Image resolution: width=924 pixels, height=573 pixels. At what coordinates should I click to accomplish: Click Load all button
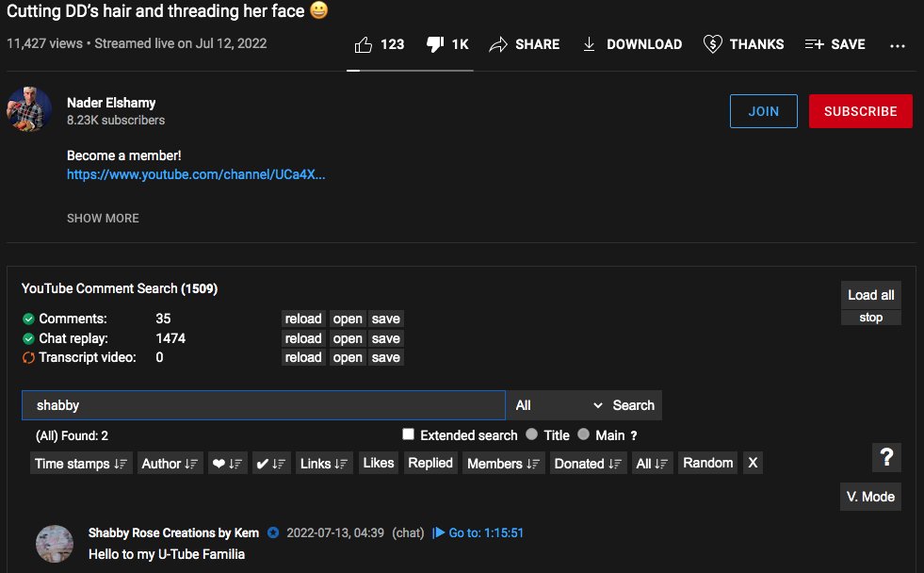coord(871,295)
